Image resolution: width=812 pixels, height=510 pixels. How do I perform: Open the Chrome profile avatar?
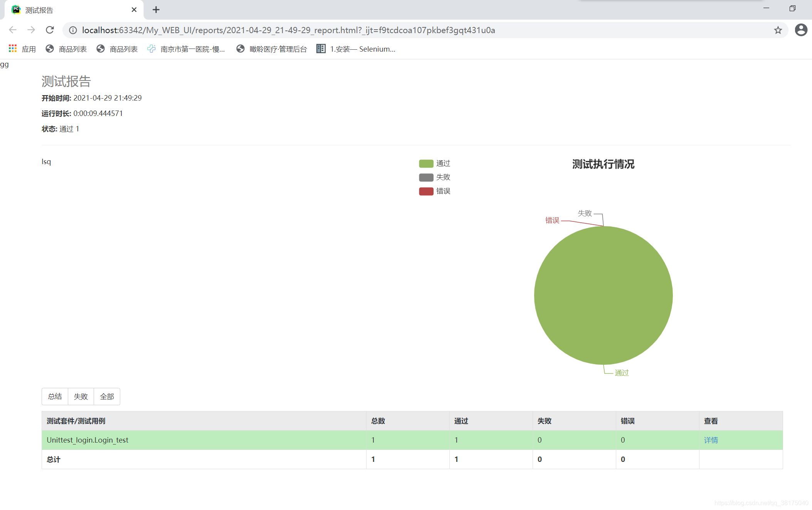(x=801, y=30)
